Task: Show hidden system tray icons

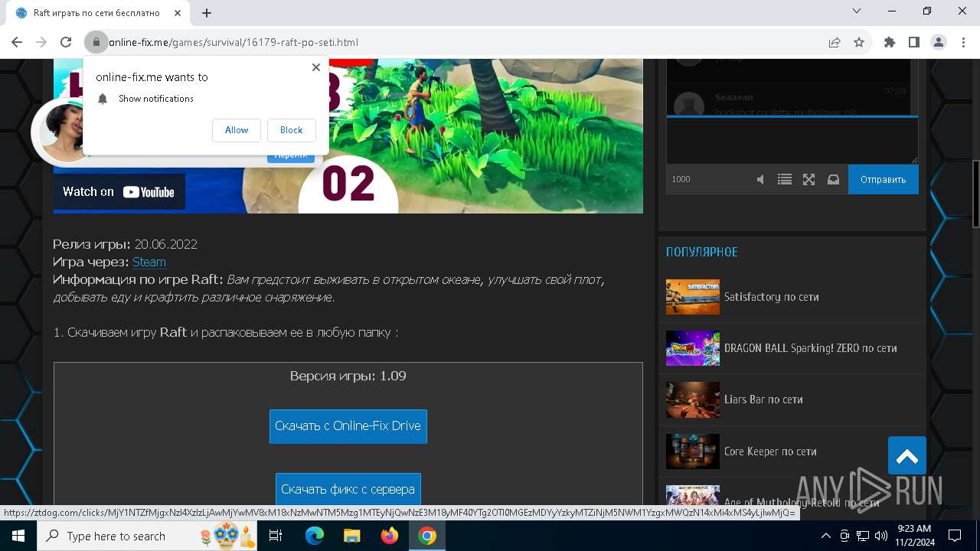Action: coord(826,536)
